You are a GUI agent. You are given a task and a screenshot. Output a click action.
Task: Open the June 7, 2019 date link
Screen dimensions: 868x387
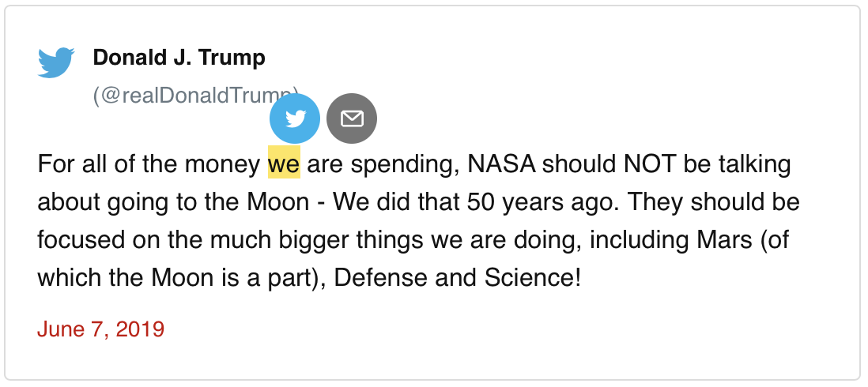click(100, 329)
